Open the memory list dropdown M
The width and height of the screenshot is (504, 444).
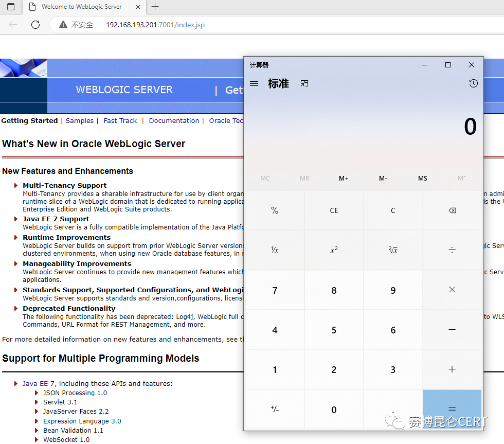(462, 179)
